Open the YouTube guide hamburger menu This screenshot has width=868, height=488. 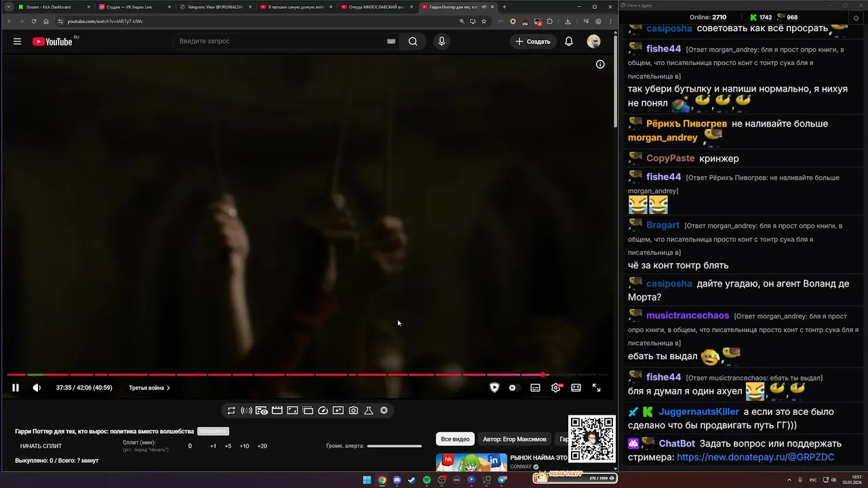(17, 41)
